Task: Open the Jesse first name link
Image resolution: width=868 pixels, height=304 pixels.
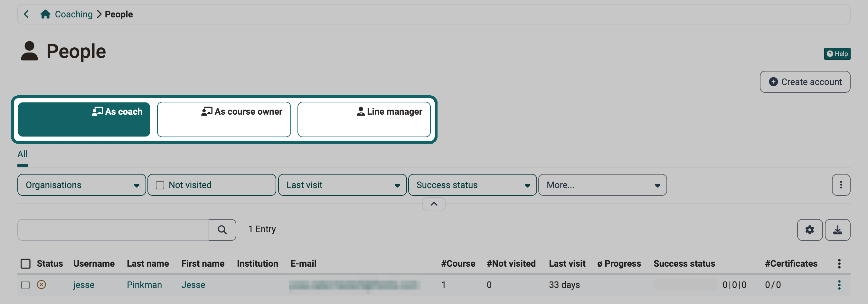Action: coord(193,285)
